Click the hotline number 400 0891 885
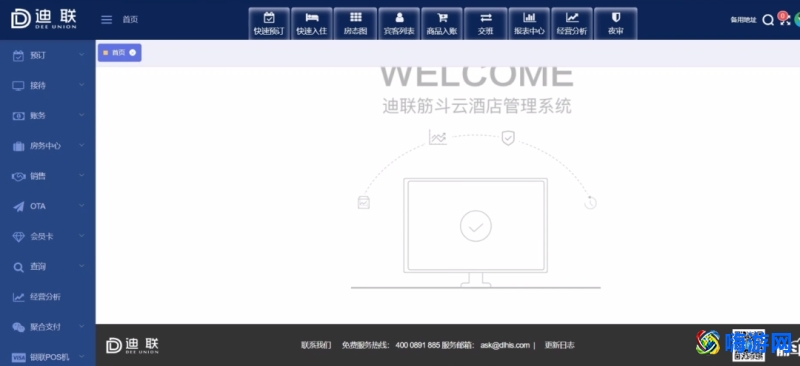 pyautogui.click(x=417, y=345)
